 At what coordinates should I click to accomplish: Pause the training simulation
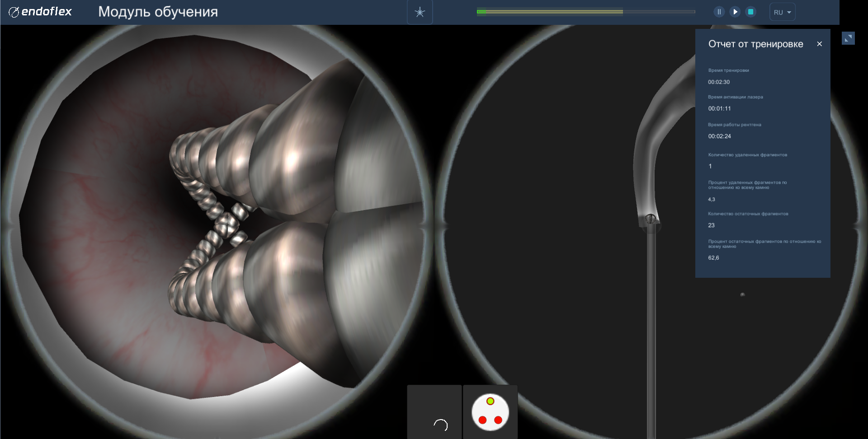tap(719, 12)
